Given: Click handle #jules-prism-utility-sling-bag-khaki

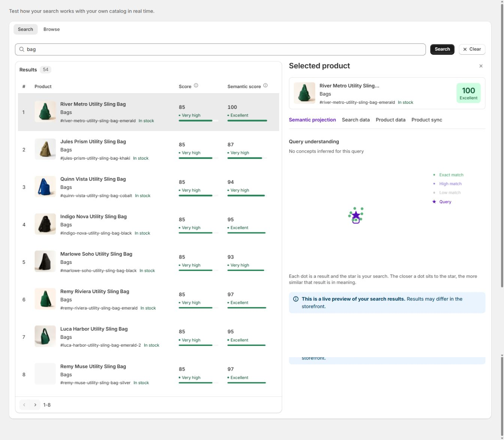Looking at the screenshot, I should point(95,158).
